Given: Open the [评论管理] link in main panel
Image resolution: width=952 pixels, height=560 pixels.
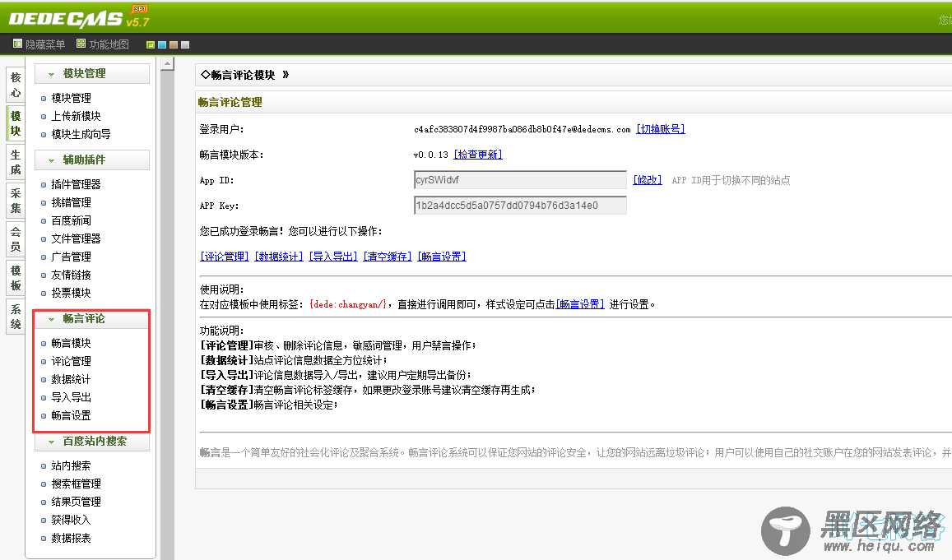Looking at the screenshot, I should coord(225,257).
